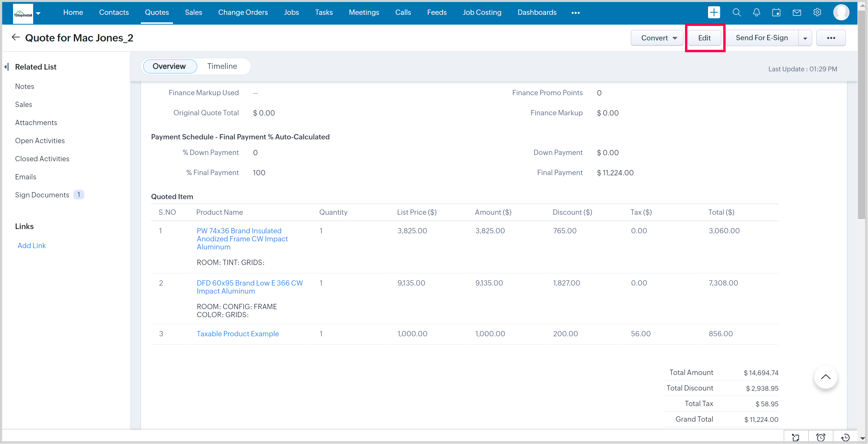Viewport: 868px width, 444px height.
Task: Open more modules ellipsis in navbar
Action: point(576,13)
